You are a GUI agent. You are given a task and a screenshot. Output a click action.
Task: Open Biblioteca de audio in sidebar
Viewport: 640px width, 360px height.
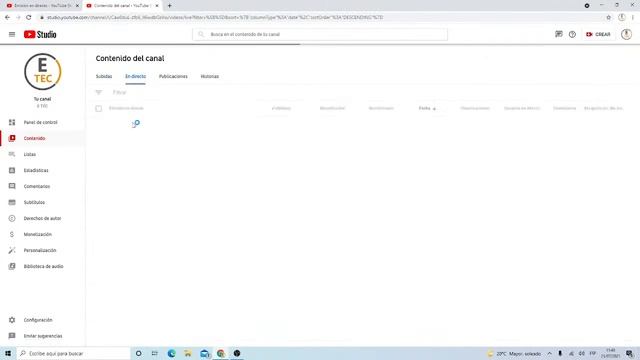tap(42, 266)
